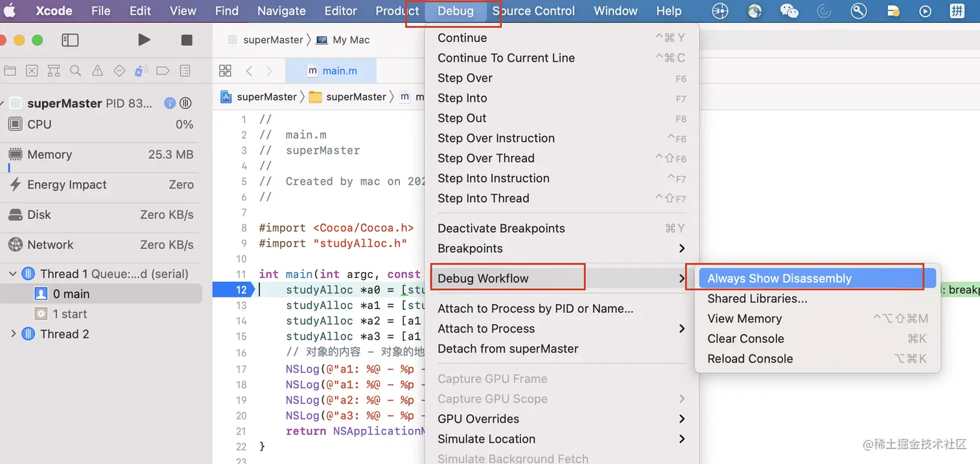Choose Deactivate Breakpoints
The image size is (980, 464).
click(x=561, y=229)
